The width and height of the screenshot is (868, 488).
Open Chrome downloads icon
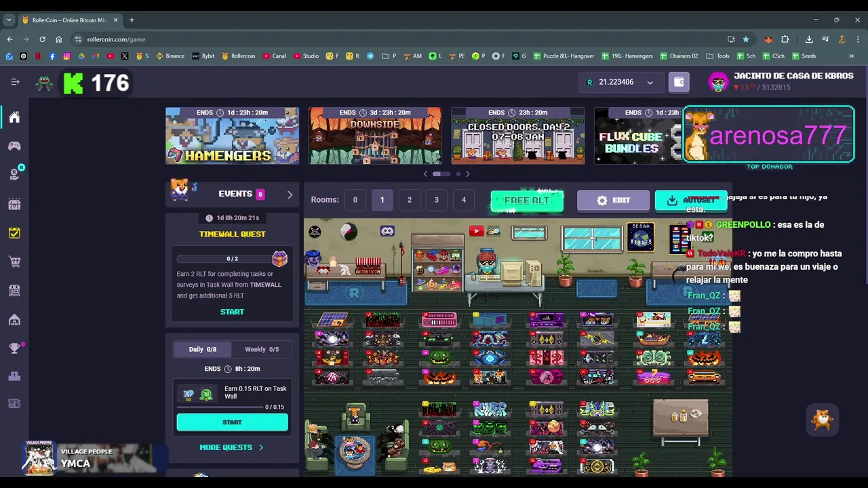coord(809,39)
